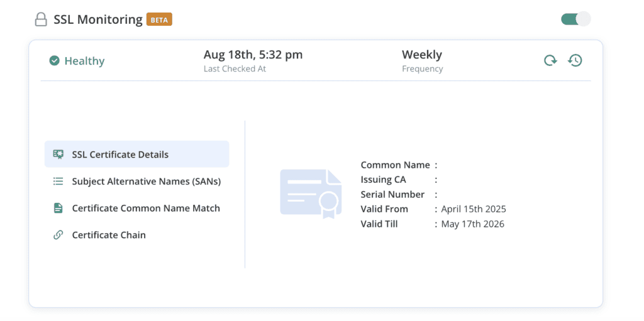Click the document icon for Common Name Match
Image resolution: width=644 pixels, height=321 pixels.
(58, 208)
